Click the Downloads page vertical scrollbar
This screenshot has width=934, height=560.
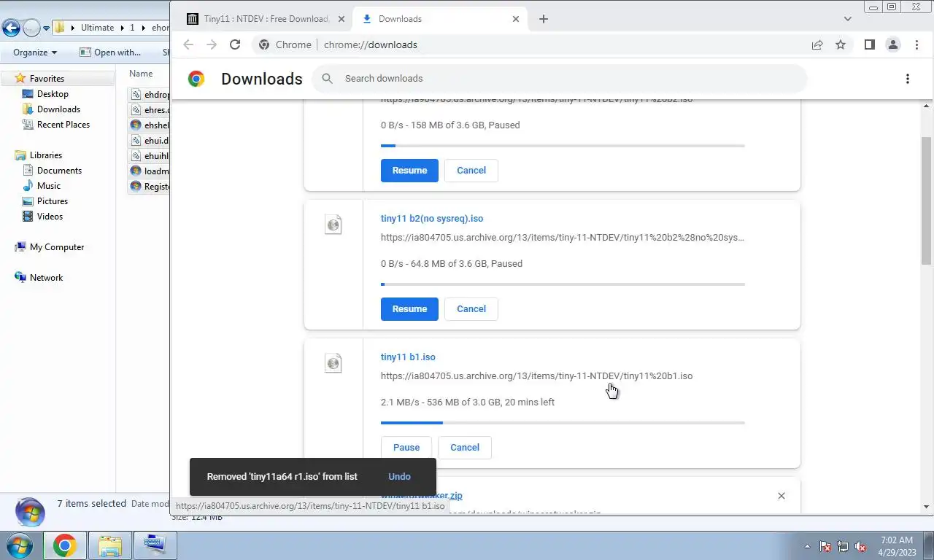tap(927, 201)
